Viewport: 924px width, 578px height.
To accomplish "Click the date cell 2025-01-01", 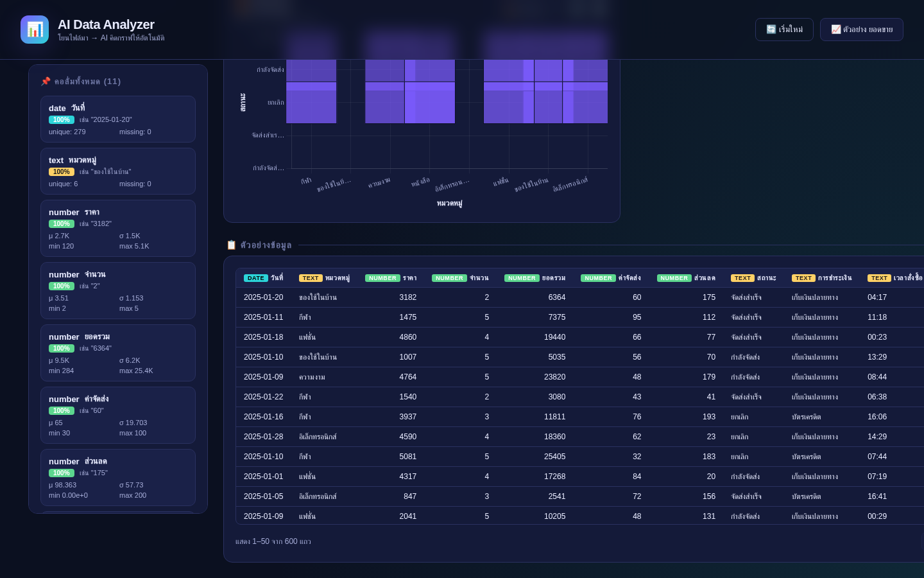I will coord(264,477).
